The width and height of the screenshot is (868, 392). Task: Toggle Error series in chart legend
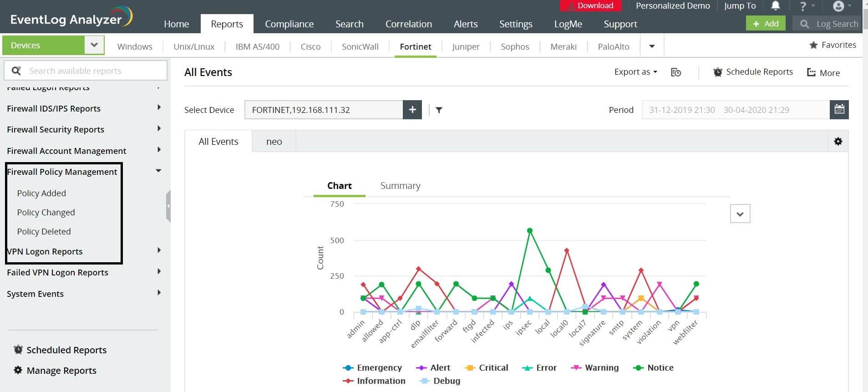[x=539, y=367]
